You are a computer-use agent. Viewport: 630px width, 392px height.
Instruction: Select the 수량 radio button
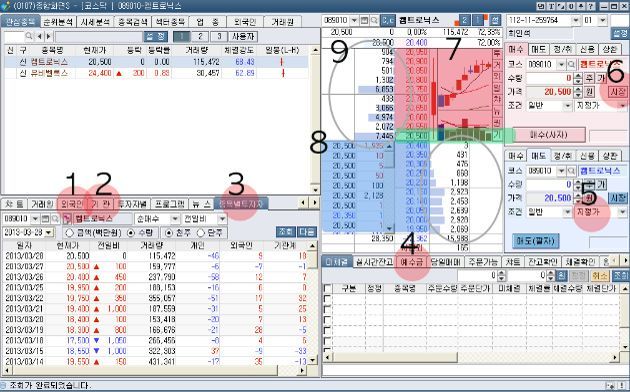click(131, 233)
